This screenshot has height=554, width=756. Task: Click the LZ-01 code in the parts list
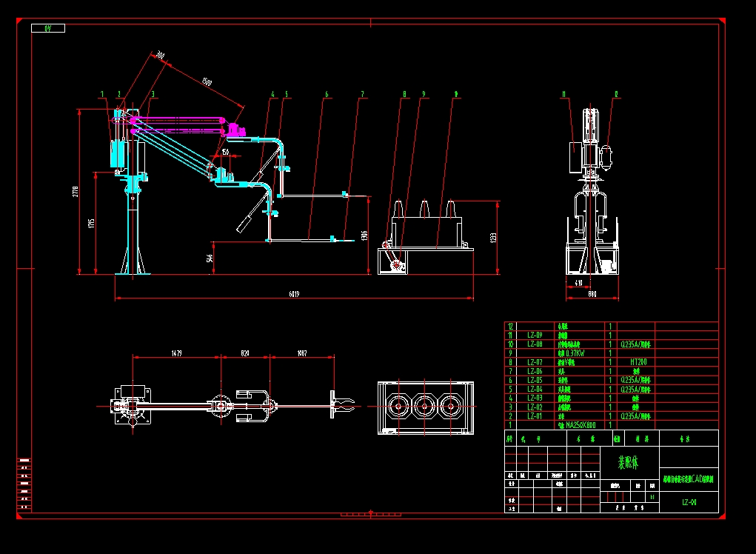point(535,416)
